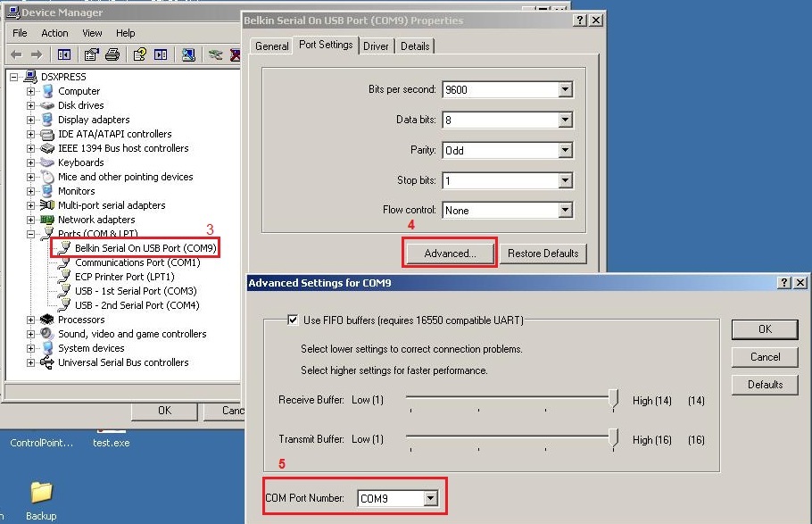Click the Show/Hide Console Tree icon
The width and height of the screenshot is (812, 524).
pyautogui.click(x=65, y=54)
